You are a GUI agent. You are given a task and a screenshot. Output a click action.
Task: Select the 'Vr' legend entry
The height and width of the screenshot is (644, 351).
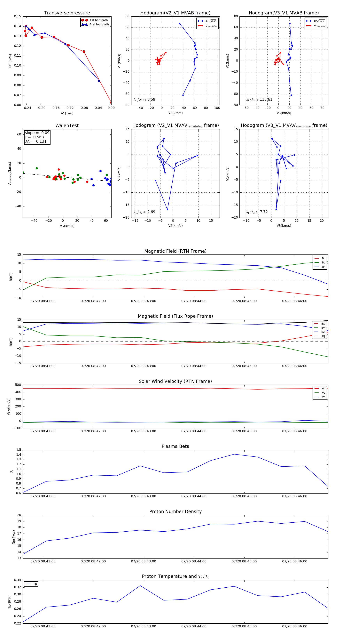tap(320, 389)
